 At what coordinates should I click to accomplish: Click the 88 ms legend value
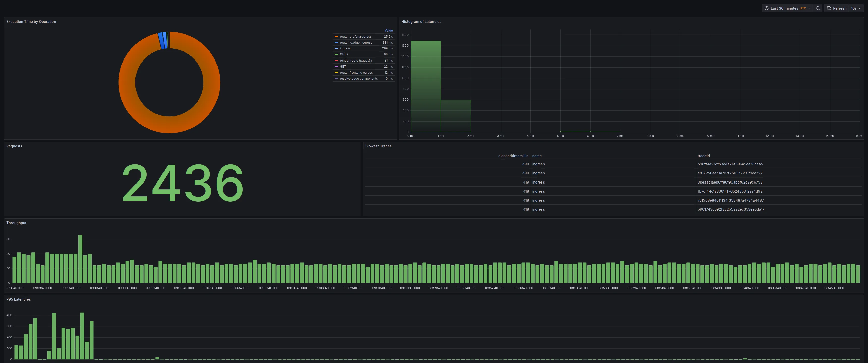pos(388,54)
